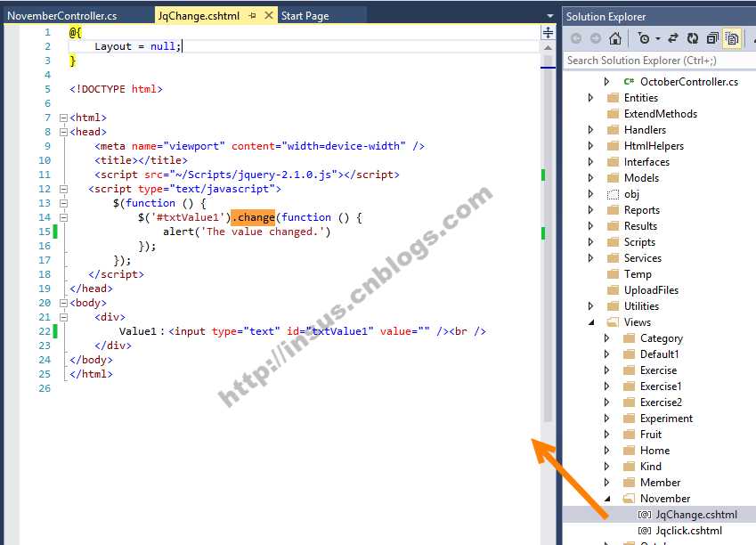This screenshot has width=756, height=545.
Task: Collapse the November folder arrow
Action: (x=607, y=498)
